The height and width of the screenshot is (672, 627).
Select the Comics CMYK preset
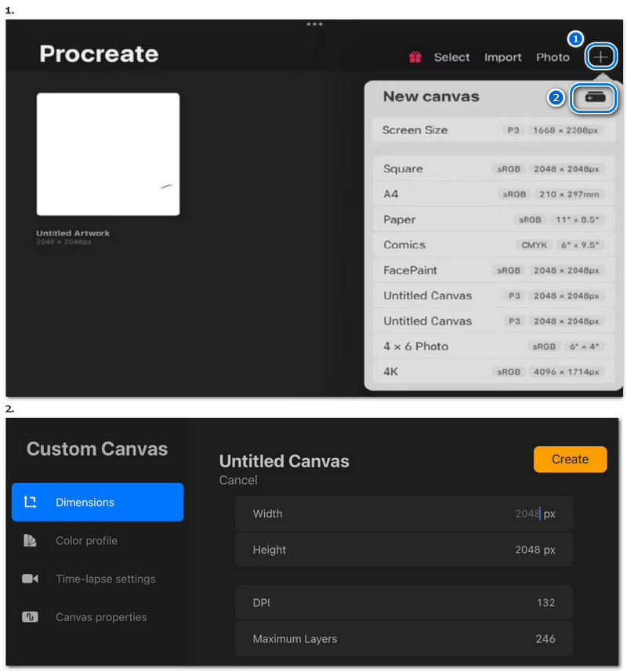[x=493, y=245]
